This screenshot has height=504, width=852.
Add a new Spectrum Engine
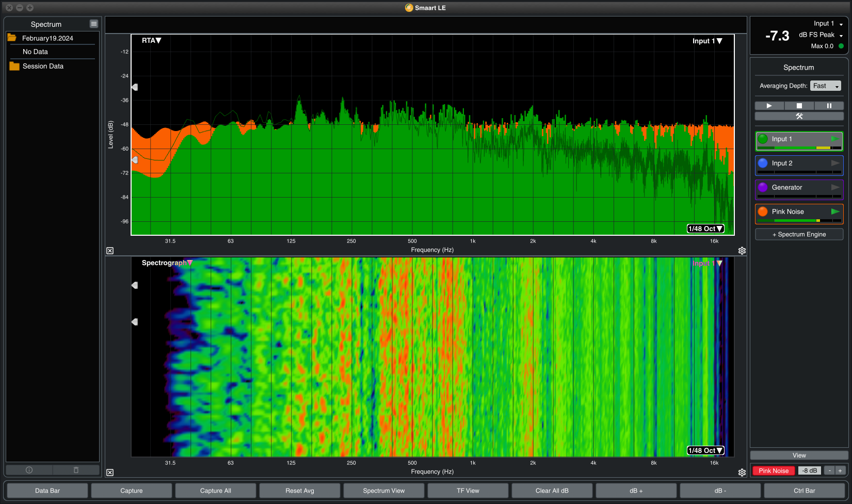pos(799,234)
